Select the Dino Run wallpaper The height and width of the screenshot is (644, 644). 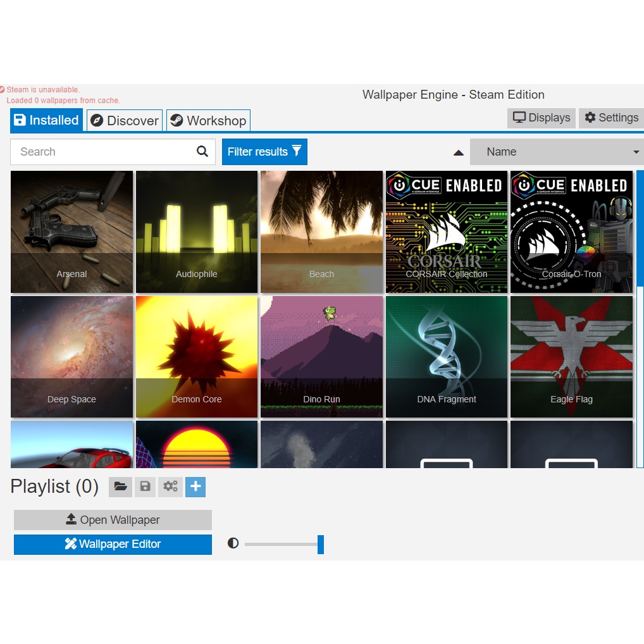[x=321, y=357]
